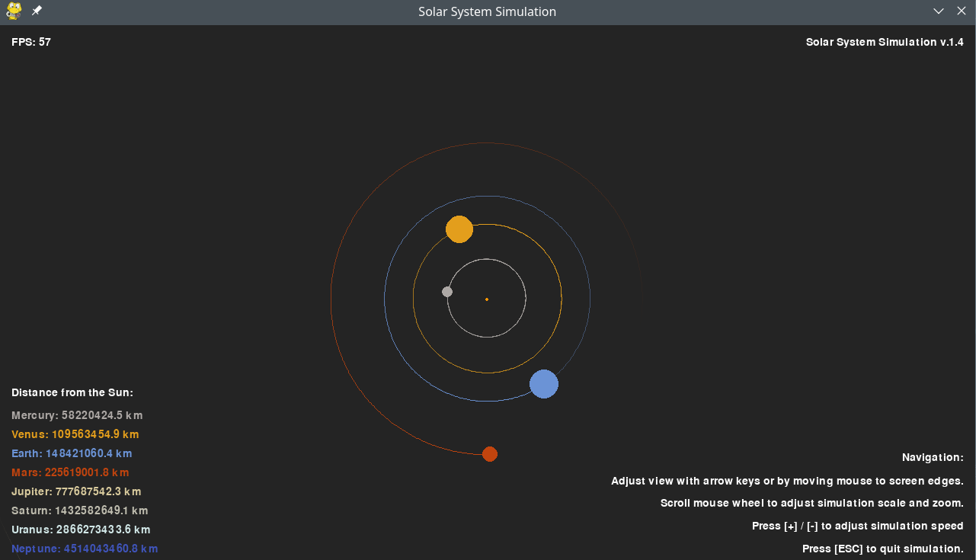The height and width of the screenshot is (560, 976).
Task: Minimize the window using the chevron button
Action: [x=939, y=11]
